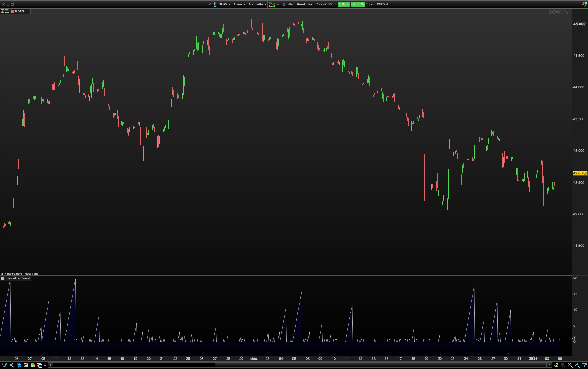Open the DOW instrument dropdown
This screenshot has width=588, height=369.
coord(224,4)
